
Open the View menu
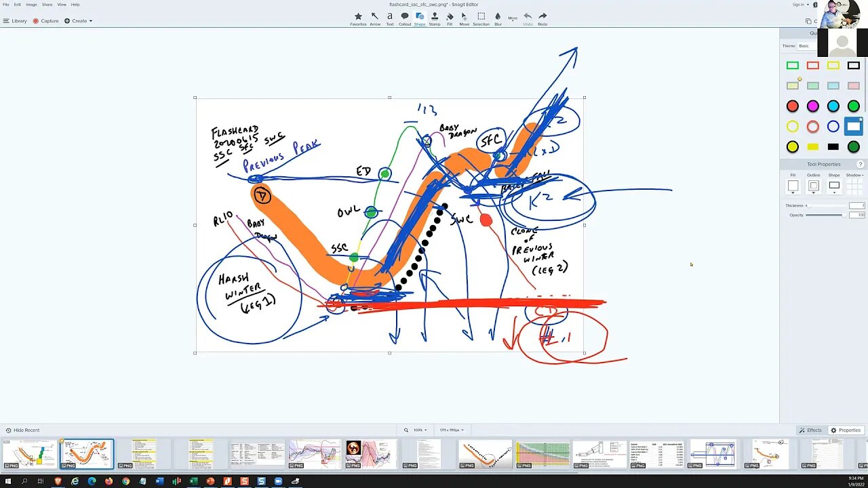coord(62,5)
